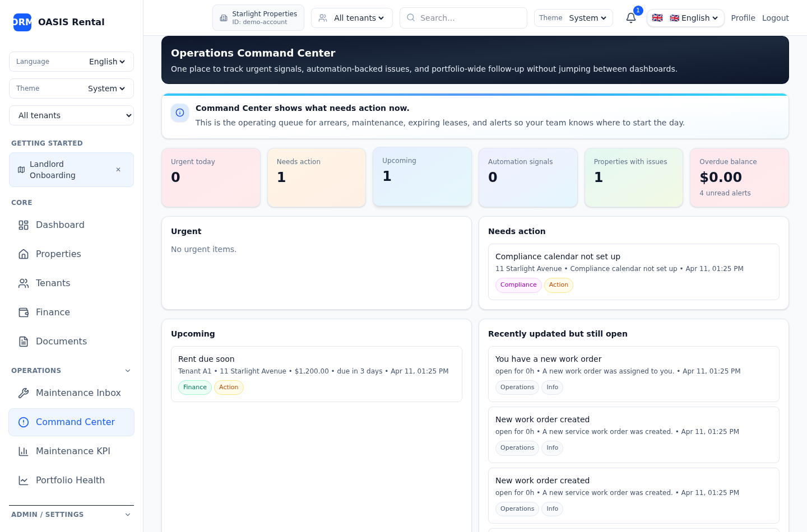Open the top bar Theme System dropdown
This screenshot has height=532, width=807.
(573, 18)
